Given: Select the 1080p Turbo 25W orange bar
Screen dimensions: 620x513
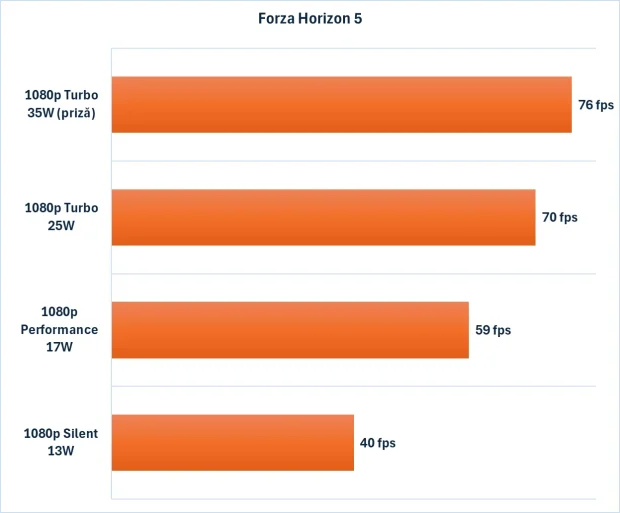Looking at the screenshot, I should point(323,217).
